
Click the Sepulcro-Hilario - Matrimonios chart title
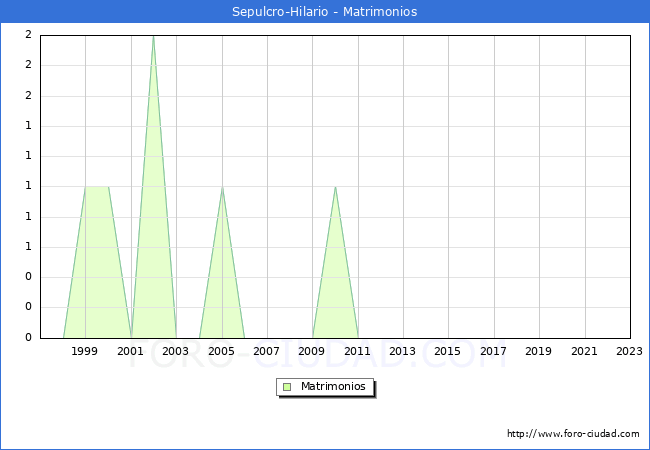pyautogui.click(x=325, y=12)
